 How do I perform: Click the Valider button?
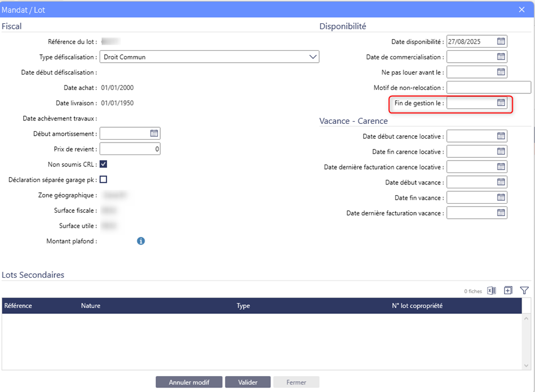pos(247,382)
